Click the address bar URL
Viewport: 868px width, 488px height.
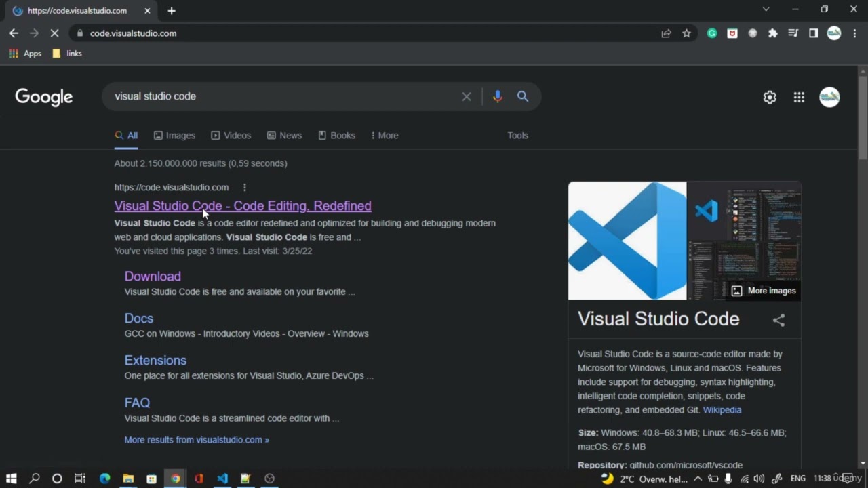point(134,33)
